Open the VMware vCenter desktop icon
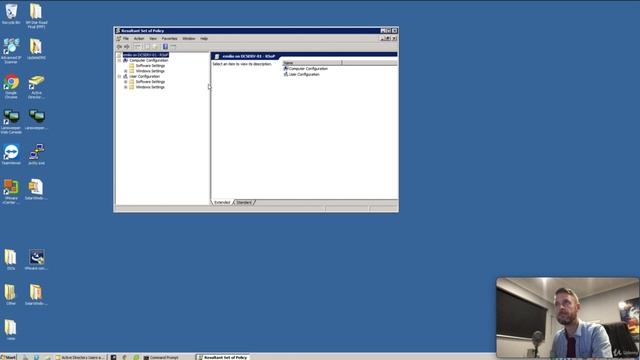This screenshot has height=360, width=640. (11, 191)
